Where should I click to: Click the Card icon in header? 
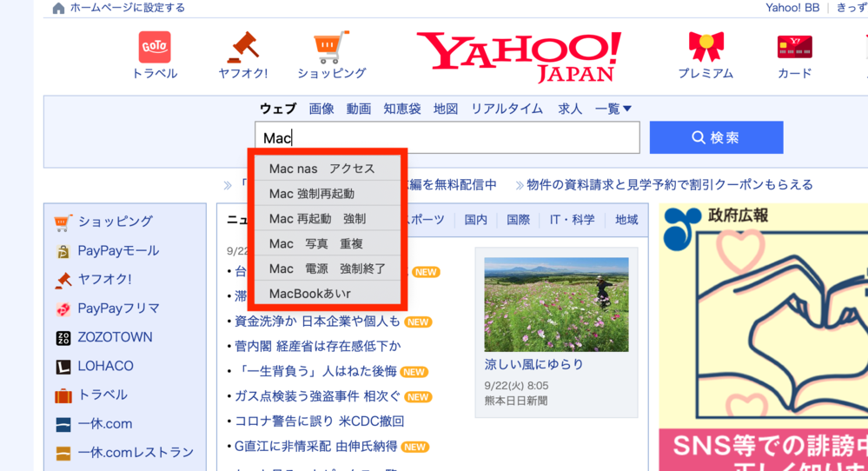tap(794, 47)
